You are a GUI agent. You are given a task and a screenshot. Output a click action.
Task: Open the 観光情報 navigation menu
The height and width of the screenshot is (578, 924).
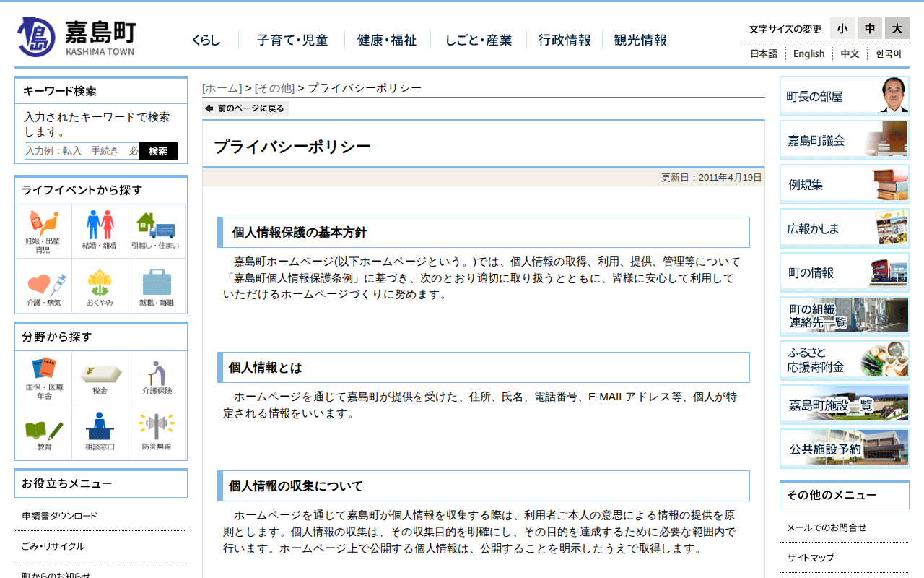[640, 40]
